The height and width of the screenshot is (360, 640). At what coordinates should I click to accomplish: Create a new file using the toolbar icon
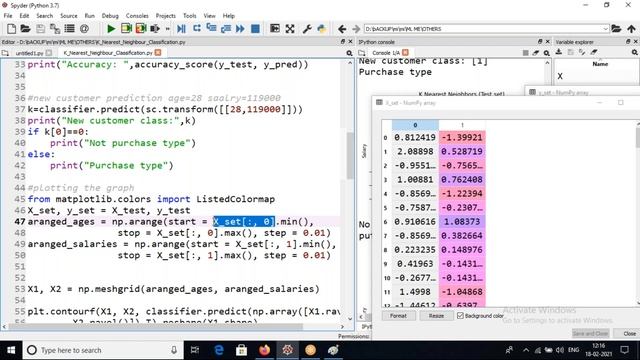pos(11,29)
